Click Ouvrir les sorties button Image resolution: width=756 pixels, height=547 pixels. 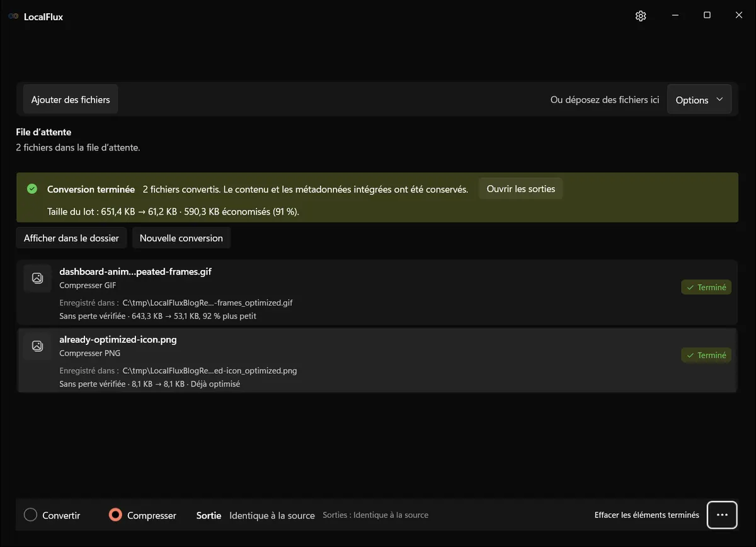click(x=521, y=189)
